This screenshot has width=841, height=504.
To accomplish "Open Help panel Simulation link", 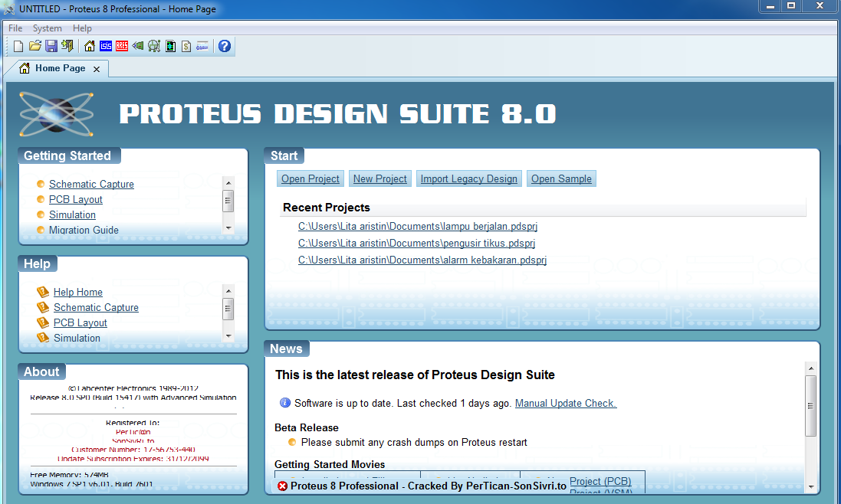I will (x=77, y=338).
